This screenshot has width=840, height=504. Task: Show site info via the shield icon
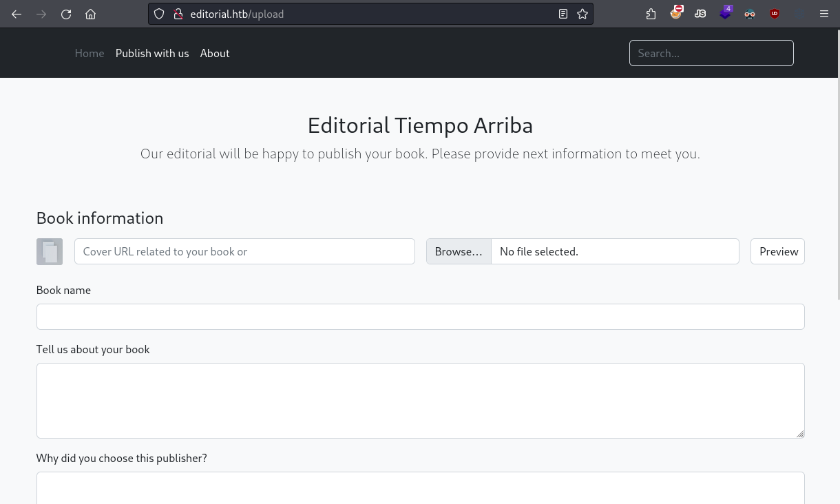tap(159, 14)
